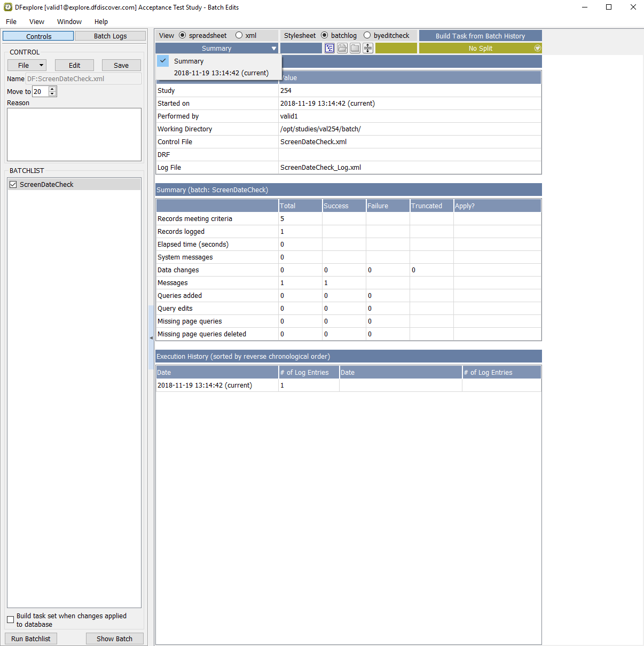Uncheck the ScreenDateCheck batch checkbox
This screenshot has height=646, width=644.
[x=13, y=185]
